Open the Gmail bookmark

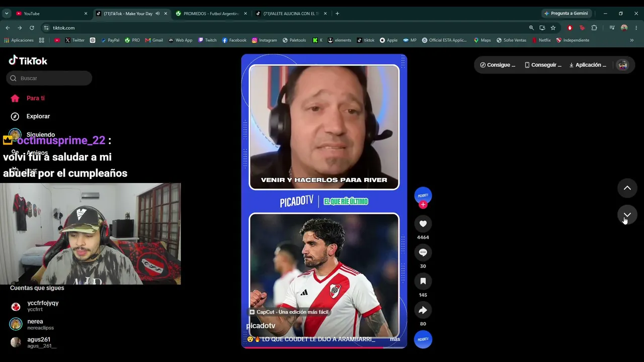[x=154, y=40]
